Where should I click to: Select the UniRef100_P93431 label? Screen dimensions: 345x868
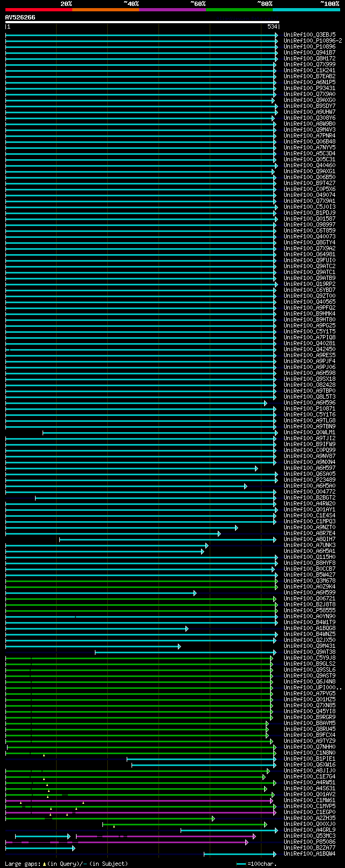[x=309, y=88]
